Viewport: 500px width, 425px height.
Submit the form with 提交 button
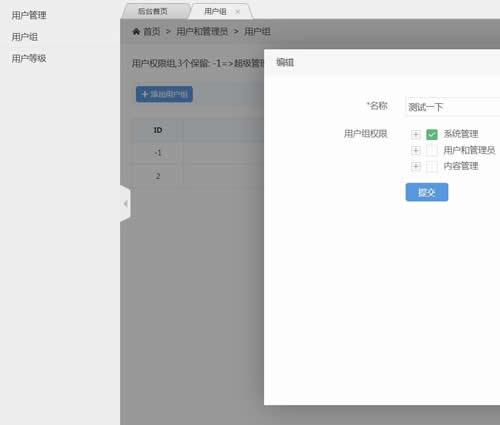427,192
